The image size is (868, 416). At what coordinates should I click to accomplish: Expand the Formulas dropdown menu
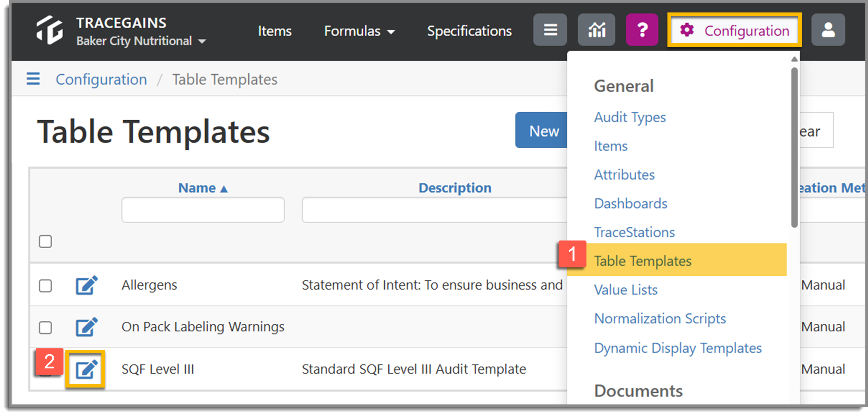359,31
